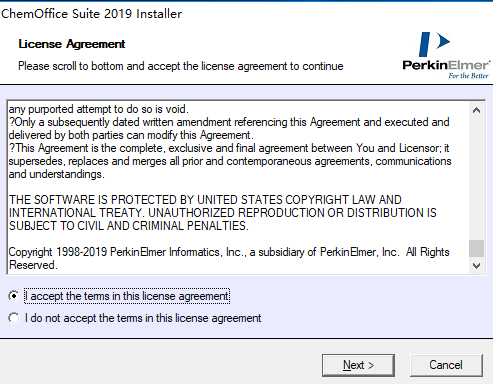
Task: Click the "I accept the terms" label text
Action: [x=127, y=296]
